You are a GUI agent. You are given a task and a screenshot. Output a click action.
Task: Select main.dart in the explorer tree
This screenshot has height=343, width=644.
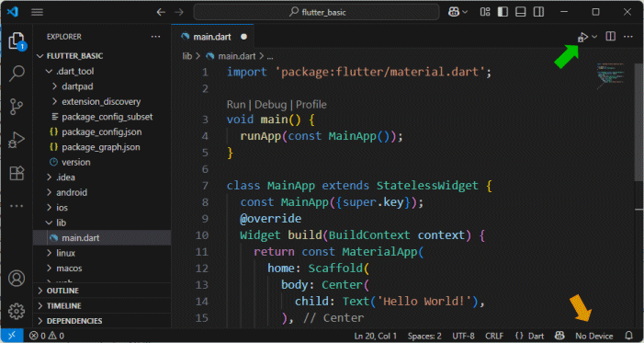[x=102, y=238]
